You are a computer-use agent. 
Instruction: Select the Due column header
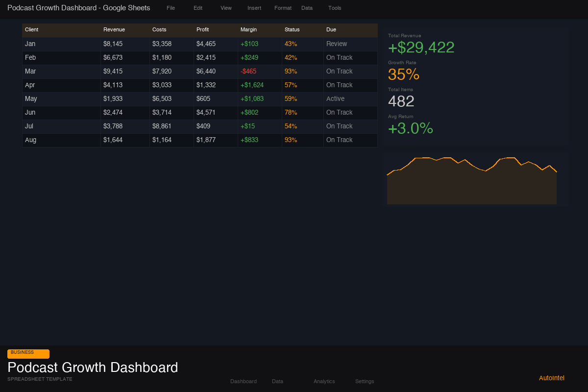pos(350,30)
